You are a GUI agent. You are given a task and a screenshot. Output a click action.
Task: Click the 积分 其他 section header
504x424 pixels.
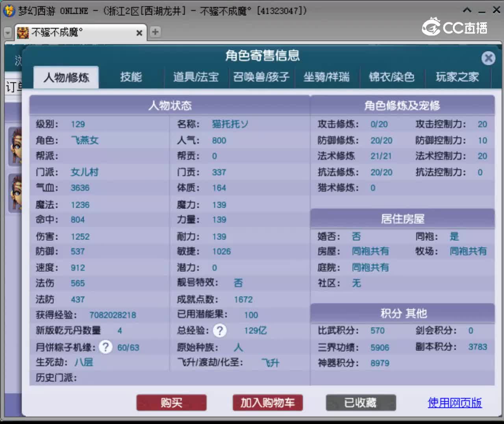pyautogui.click(x=402, y=313)
